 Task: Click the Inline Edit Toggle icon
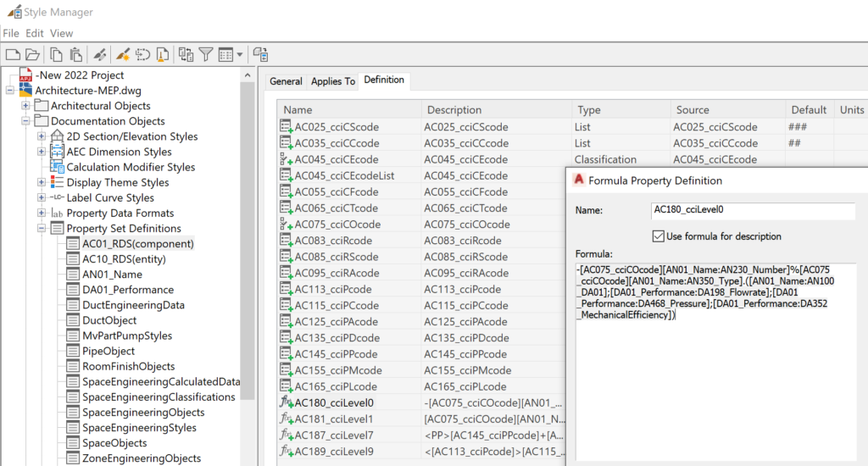coord(261,54)
